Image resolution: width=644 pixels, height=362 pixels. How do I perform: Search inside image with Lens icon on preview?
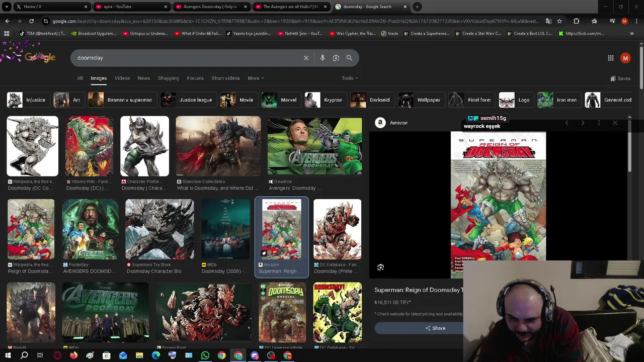(380, 267)
